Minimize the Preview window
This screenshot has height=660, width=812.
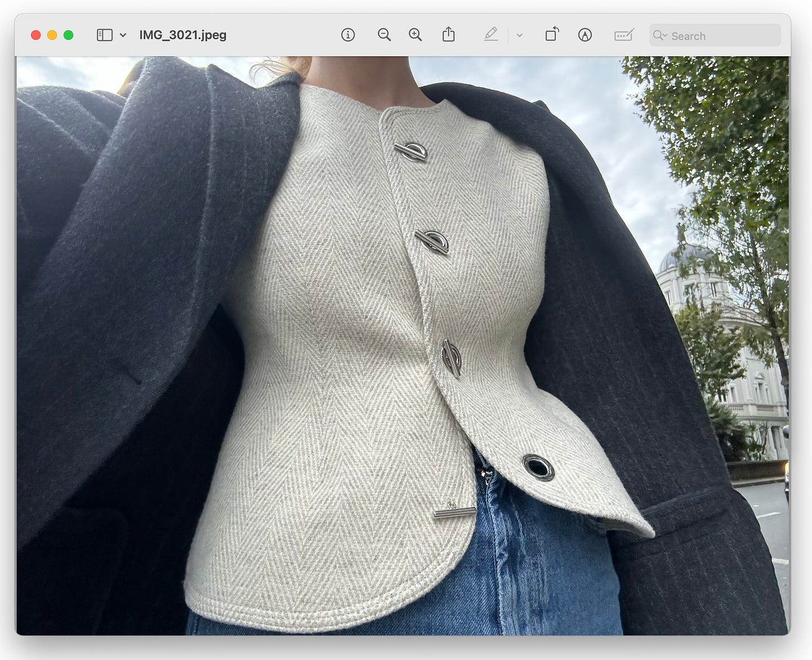tap(52, 35)
